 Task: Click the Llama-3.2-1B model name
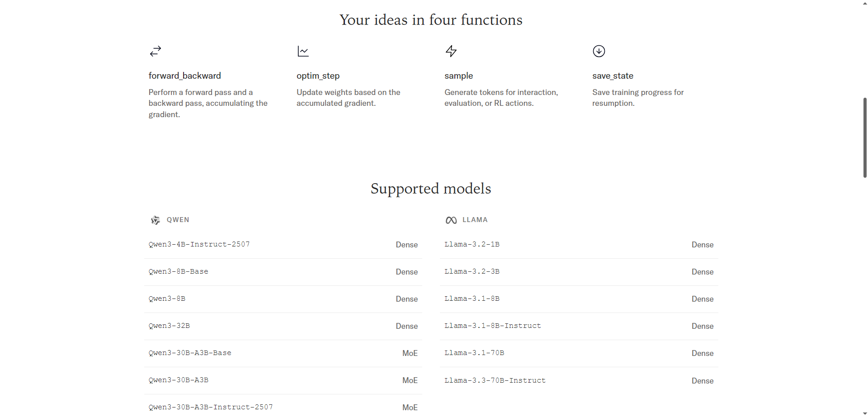(472, 244)
